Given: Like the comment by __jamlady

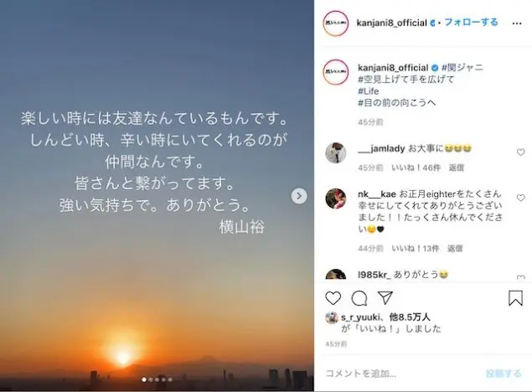Looking at the screenshot, I should coord(520,152).
